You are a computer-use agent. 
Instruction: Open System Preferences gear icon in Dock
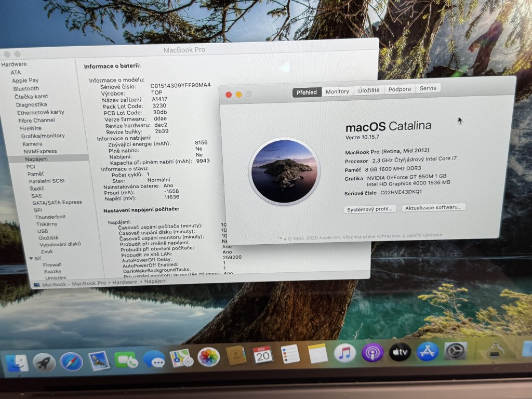[456, 351]
